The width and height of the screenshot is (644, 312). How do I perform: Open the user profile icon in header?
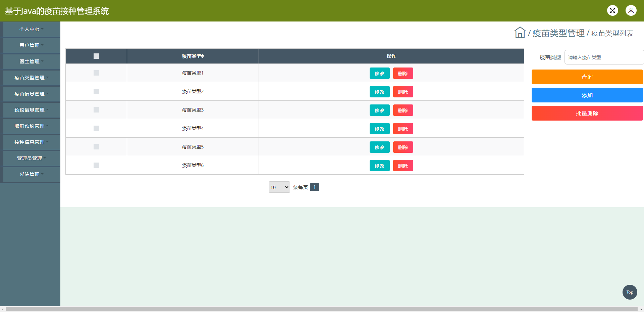[x=631, y=10]
